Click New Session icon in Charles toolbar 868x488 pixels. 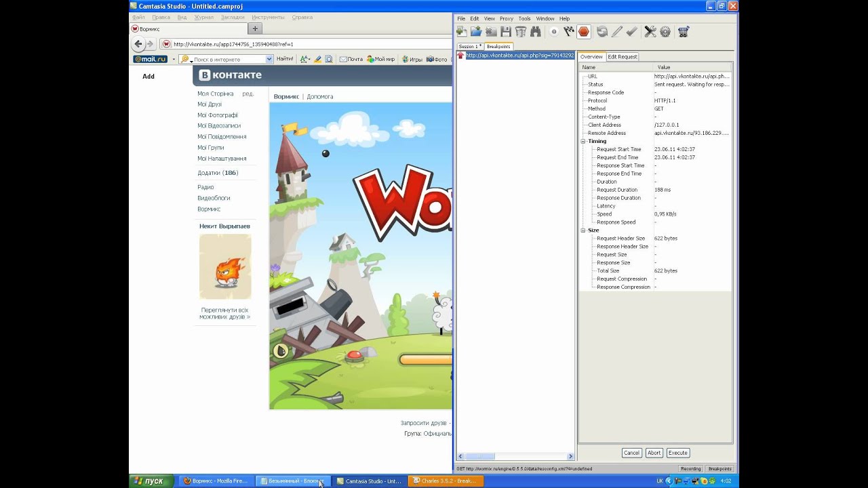click(x=462, y=31)
